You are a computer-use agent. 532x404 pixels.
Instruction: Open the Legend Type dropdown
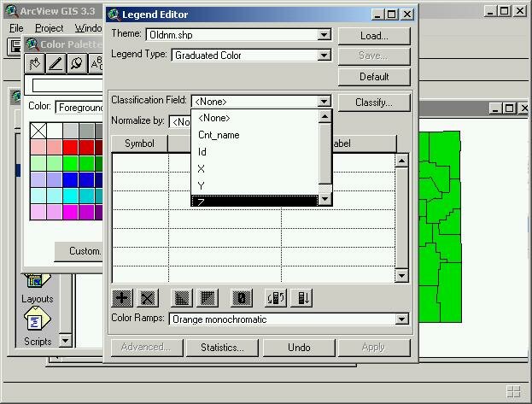324,55
